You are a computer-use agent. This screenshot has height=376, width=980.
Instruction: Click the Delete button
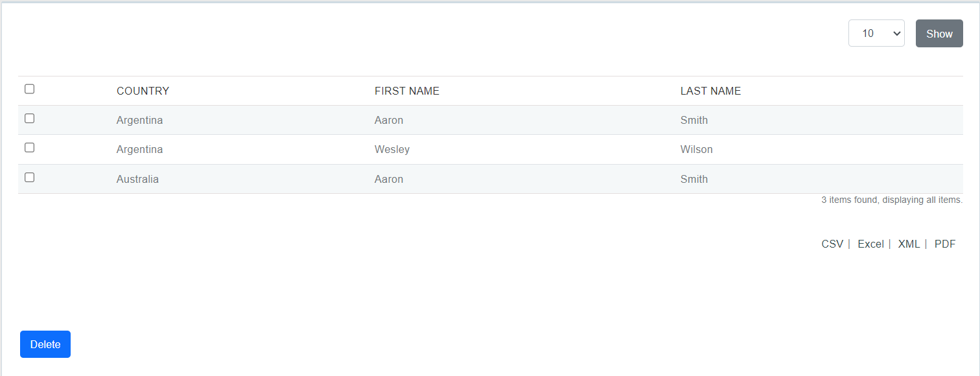pyautogui.click(x=45, y=344)
